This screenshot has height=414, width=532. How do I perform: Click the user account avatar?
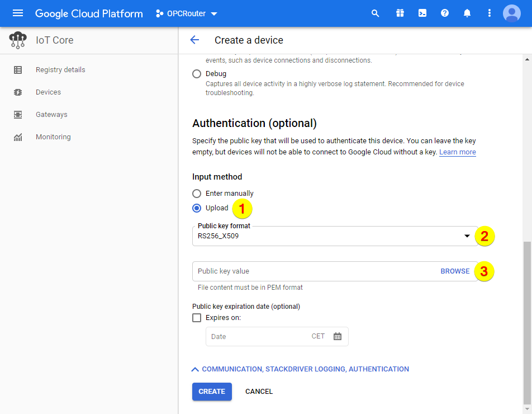(x=511, y=13)
